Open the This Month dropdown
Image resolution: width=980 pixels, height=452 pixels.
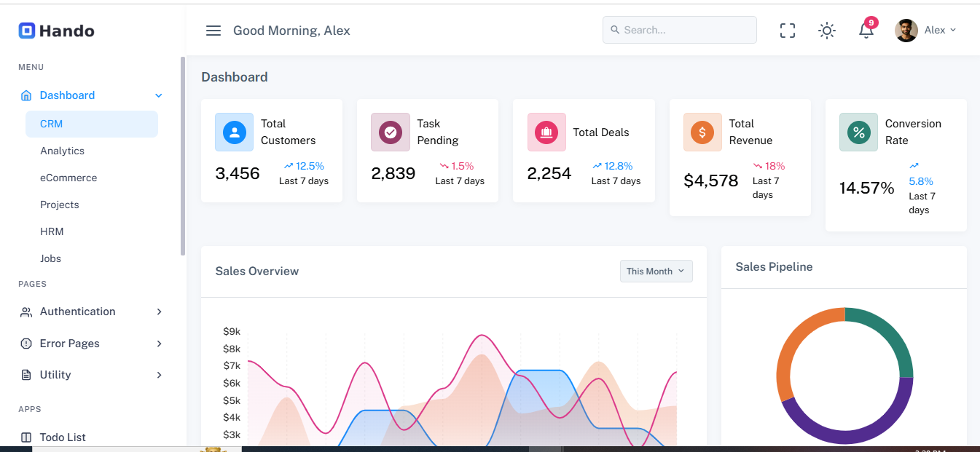coord(656,271)
